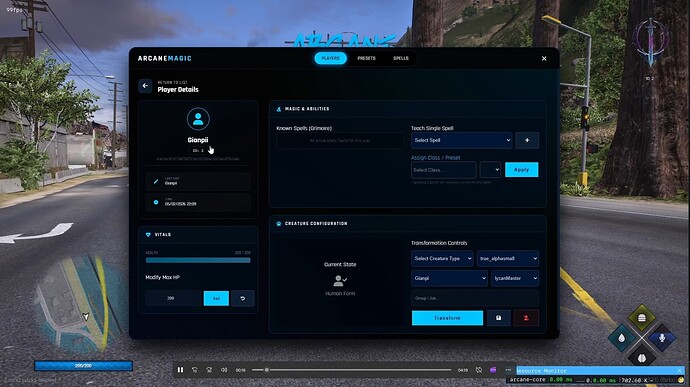Click the purple icon in video player bar
The width and height of the screenshot is (690, 387).
[x=493, y=370]
